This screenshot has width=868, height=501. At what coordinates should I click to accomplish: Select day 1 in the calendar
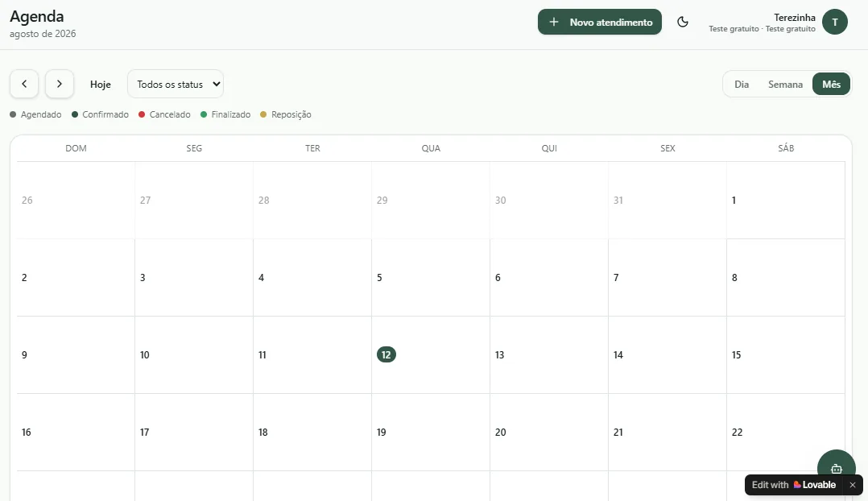point(734,201)
